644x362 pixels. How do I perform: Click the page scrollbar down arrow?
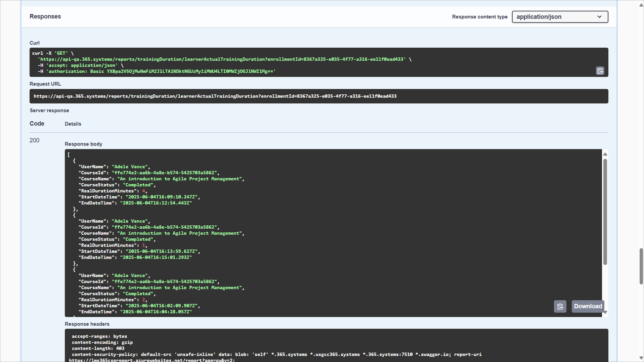tap(641, 358)
